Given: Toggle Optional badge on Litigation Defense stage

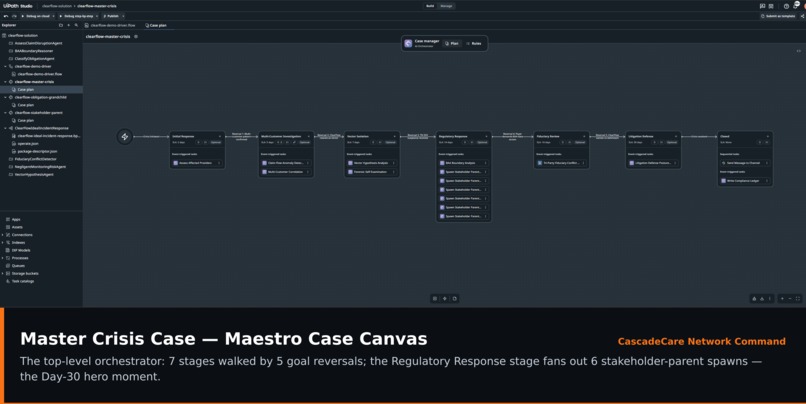Looking at the screenshot, I should 672,142.
